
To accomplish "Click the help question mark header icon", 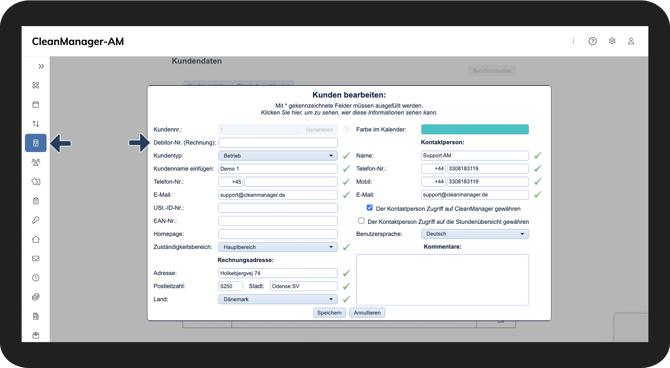I will click(593, 41).
